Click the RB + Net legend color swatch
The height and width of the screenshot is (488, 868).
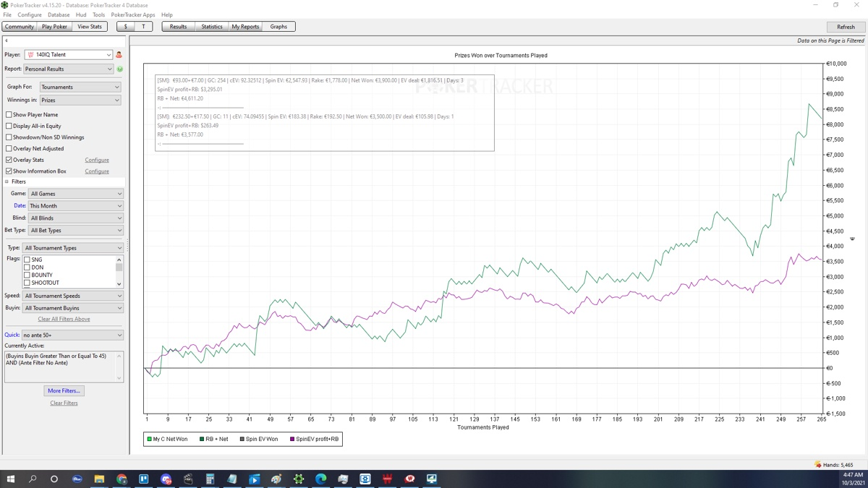(x=202, y=439)
